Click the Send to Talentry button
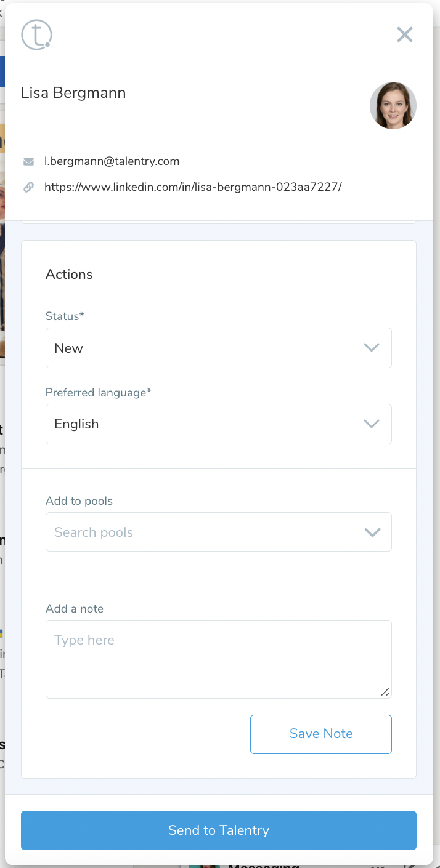This screenshot has height=868, width=440. click(x=219, y=830)
